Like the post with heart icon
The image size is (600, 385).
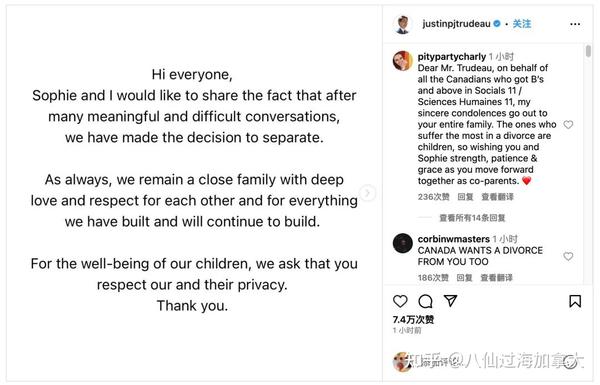[400, 302]
